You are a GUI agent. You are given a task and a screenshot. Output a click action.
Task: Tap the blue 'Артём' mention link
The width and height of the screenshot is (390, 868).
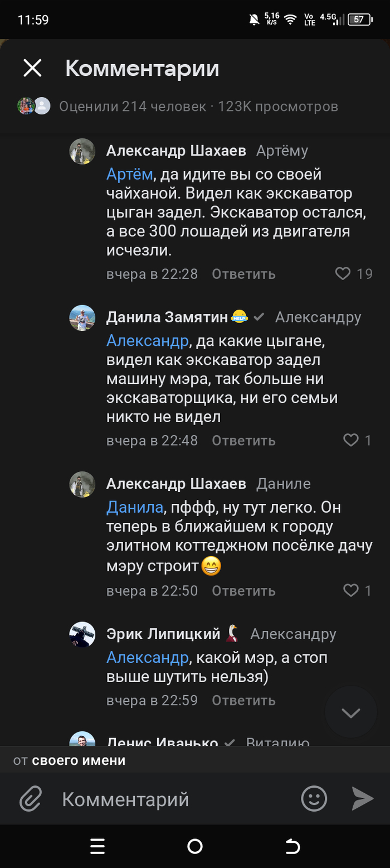129,175
